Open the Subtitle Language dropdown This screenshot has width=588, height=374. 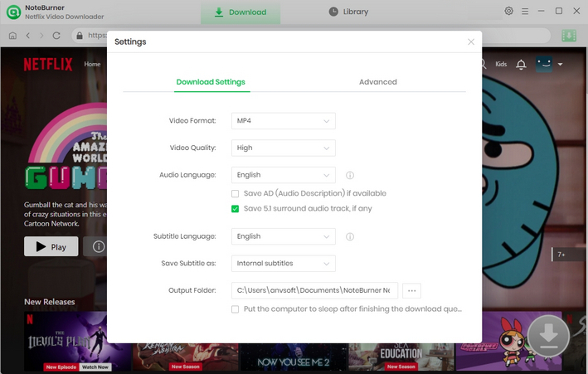click(x=284, y=236)
